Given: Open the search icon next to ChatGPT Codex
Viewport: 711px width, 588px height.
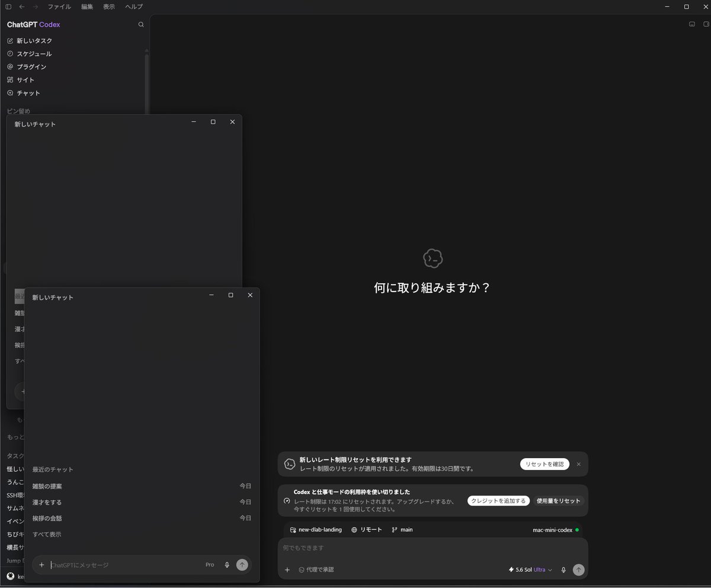Looking at the screenshot, I should [x=141, y=24].
